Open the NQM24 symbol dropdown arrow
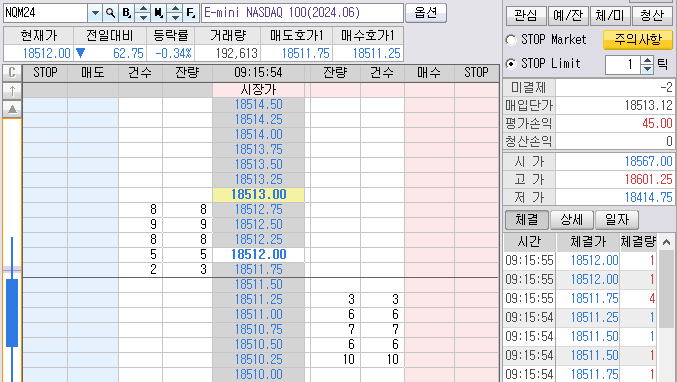677x382 pixels. [95, 13]
